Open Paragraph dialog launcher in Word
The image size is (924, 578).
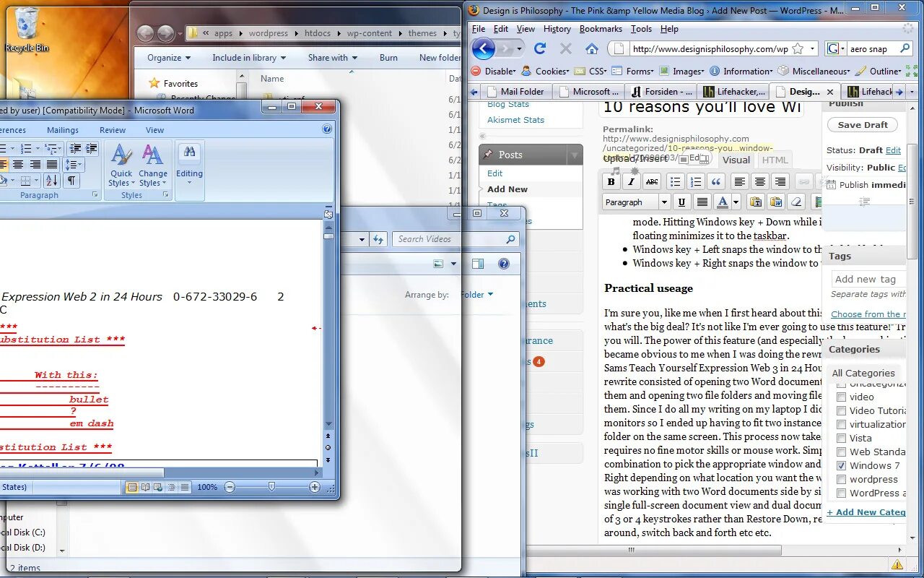pyautogui.click(x=95, y=195)
